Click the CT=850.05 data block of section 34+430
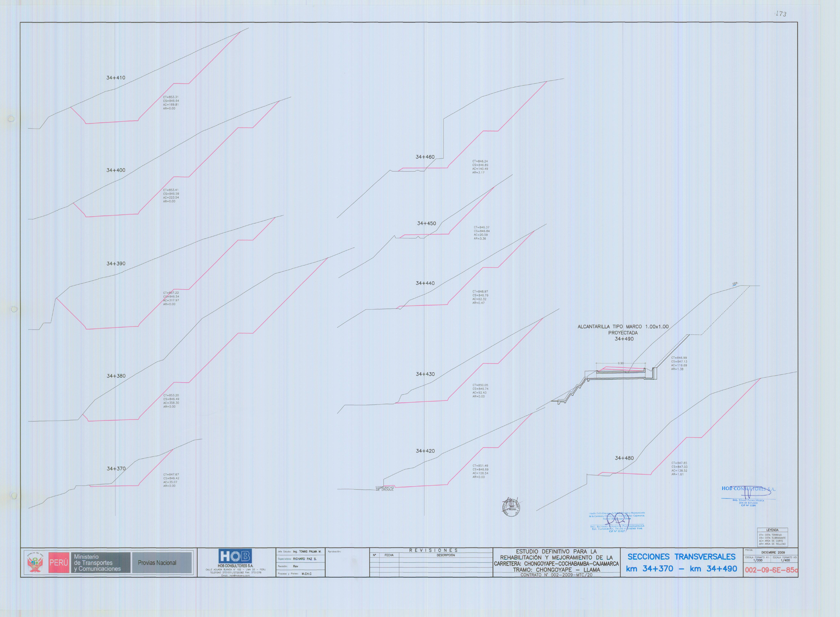This screenshot has height=617, width=840. 480,391
